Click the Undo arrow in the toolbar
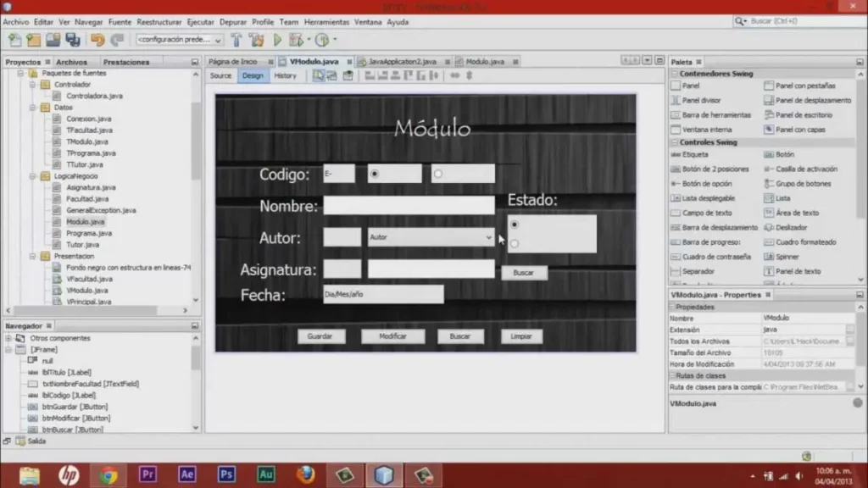The height and width of the screenshot is (488, 868). tap(97, 40)
